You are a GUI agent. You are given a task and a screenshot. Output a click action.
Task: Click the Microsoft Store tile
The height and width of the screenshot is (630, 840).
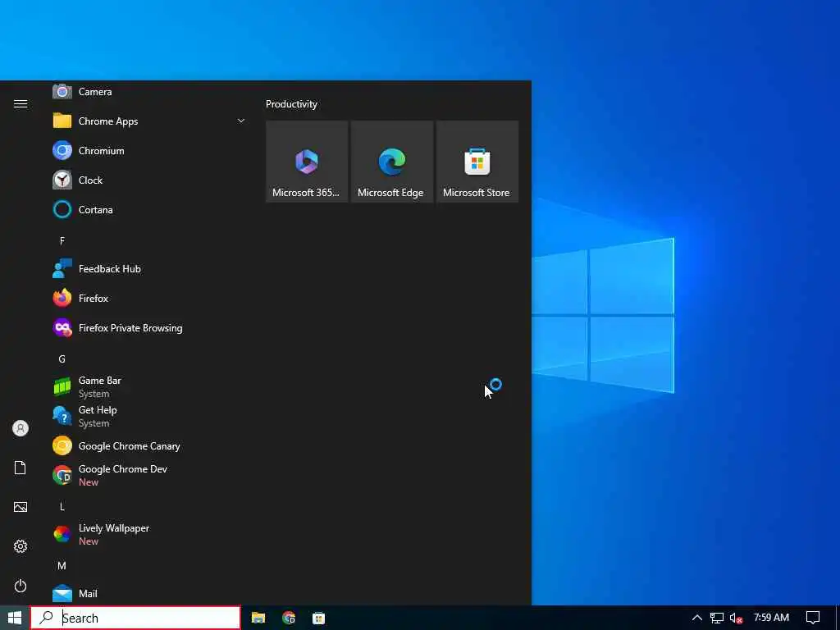(477, 162)
